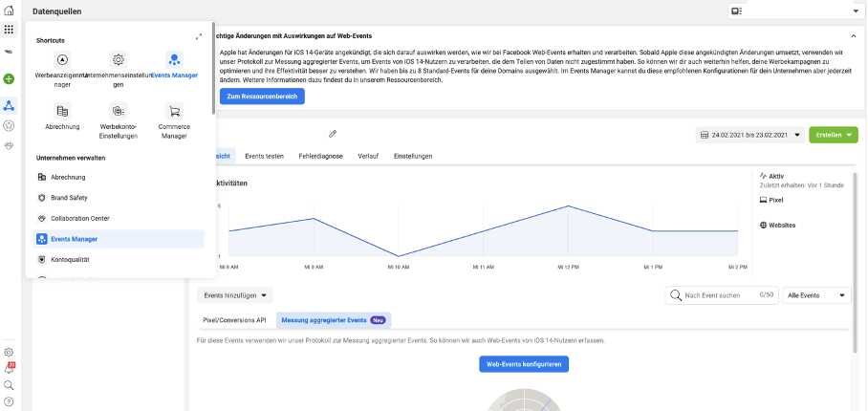
Task: Open notifications bell in left sidebar
Action: click(9, 368)
